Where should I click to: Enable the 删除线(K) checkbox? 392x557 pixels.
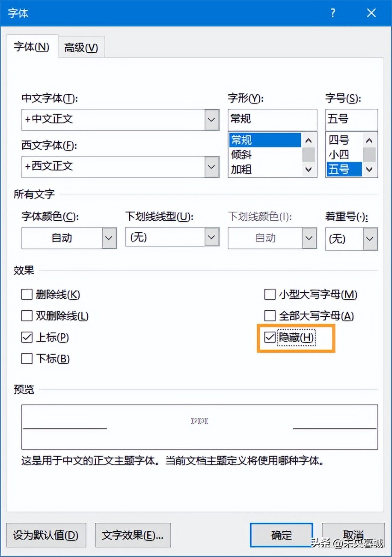pos(27,294)
